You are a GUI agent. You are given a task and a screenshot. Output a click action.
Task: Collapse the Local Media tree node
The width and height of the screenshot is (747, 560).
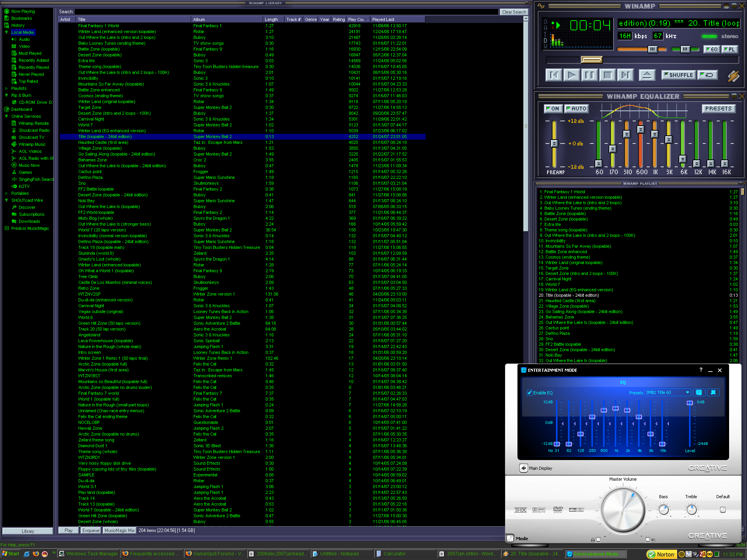pyautogui.click(x=6, y=32)
